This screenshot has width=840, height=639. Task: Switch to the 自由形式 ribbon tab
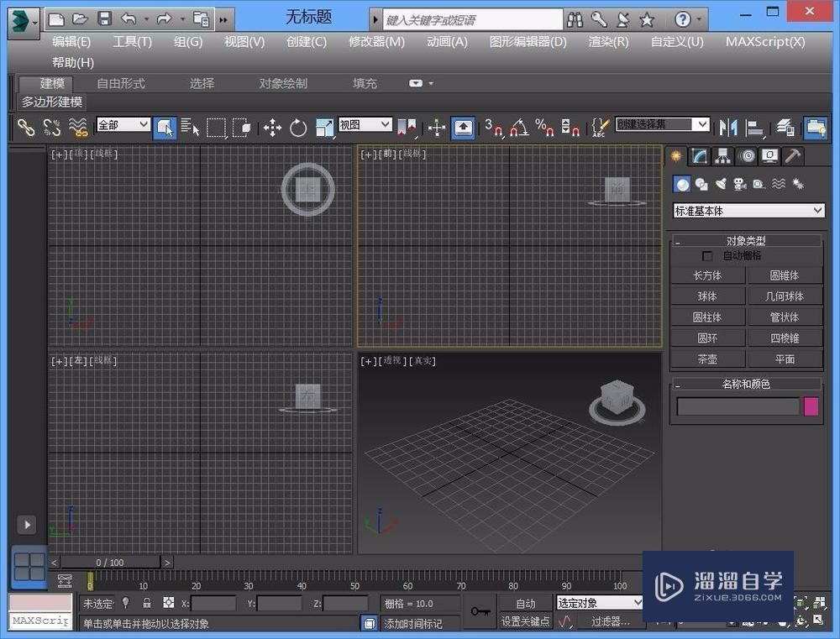[x=121, y=83]
